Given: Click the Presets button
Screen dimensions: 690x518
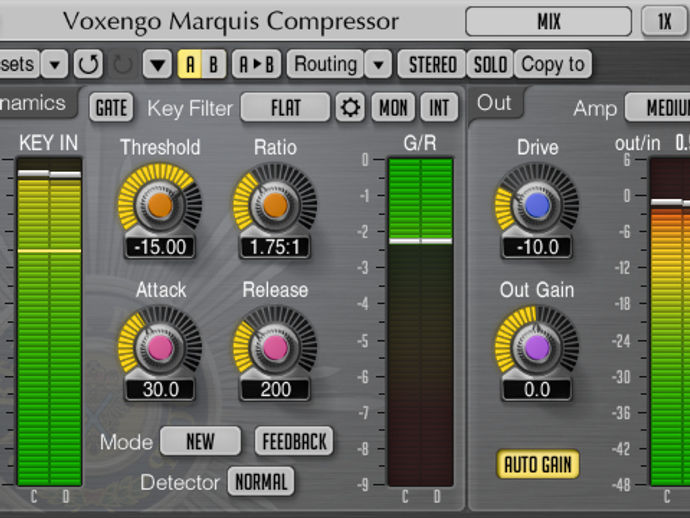Looking at the screenshot, I should pos(20,64).
